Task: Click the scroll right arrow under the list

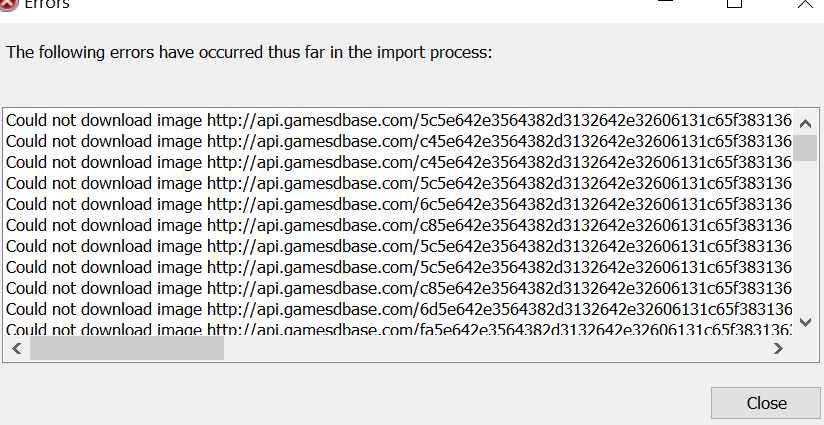Action: [x=778, y=348]
